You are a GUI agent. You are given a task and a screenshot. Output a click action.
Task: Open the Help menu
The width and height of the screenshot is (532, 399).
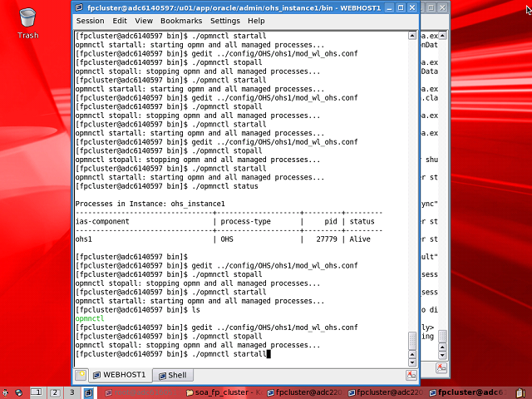pyautogui.click(x=256, y=21)
